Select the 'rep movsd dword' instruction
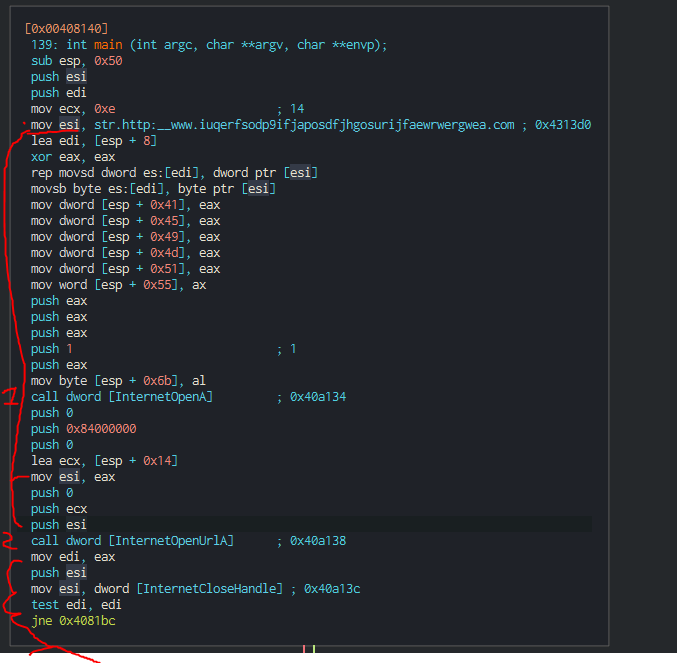677x663 pixels. tap(174, 173)
